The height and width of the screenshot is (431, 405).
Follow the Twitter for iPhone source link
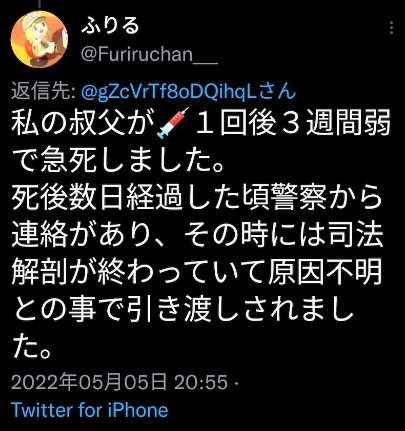[x=90, y=410]
